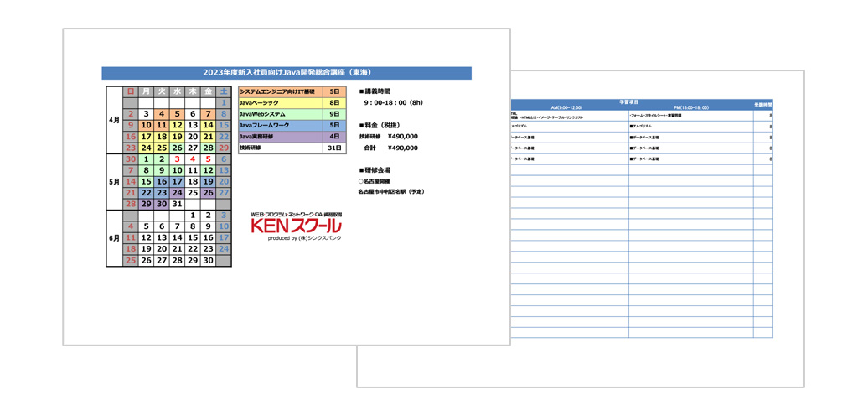Select the green May 10 cell

point(177,170)
